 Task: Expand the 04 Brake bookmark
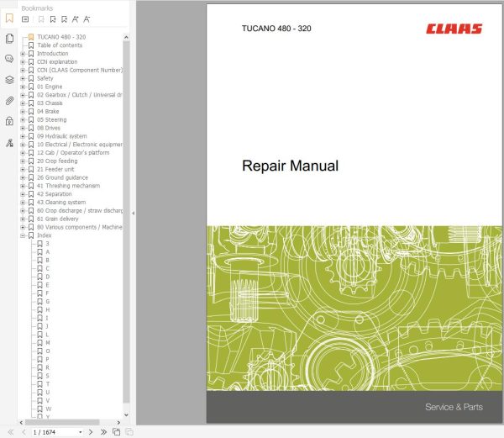click(x=23, y=112)
